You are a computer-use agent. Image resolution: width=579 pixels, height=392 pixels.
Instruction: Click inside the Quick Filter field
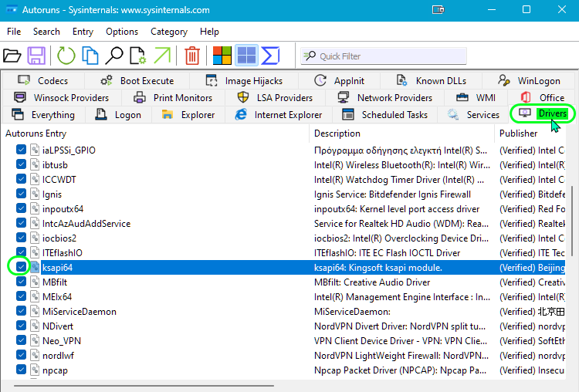384,56
